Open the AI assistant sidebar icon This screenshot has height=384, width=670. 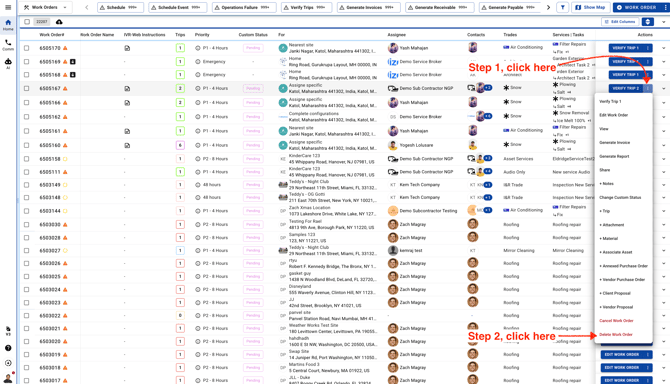(8, 63)
